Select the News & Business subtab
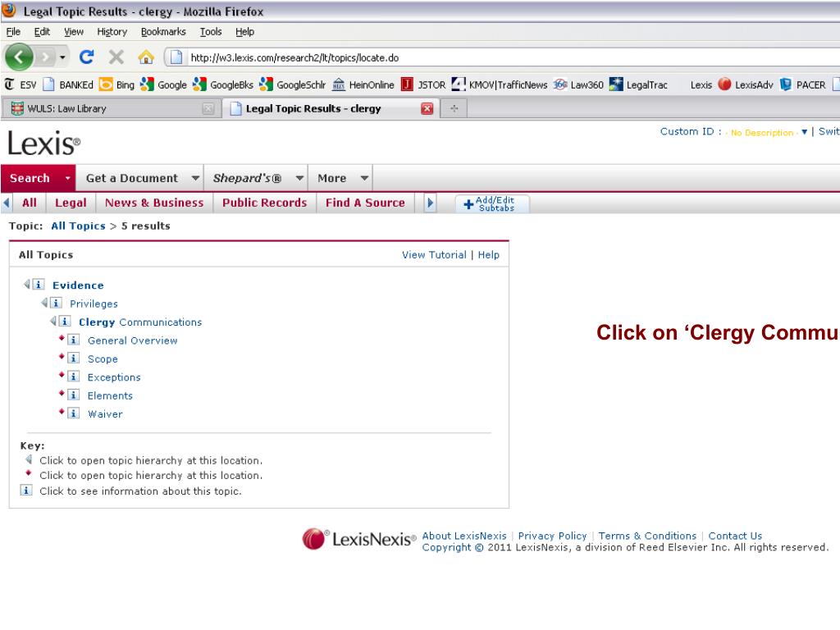This screenshot has width=840, height=630. click(x=154, y=203)
